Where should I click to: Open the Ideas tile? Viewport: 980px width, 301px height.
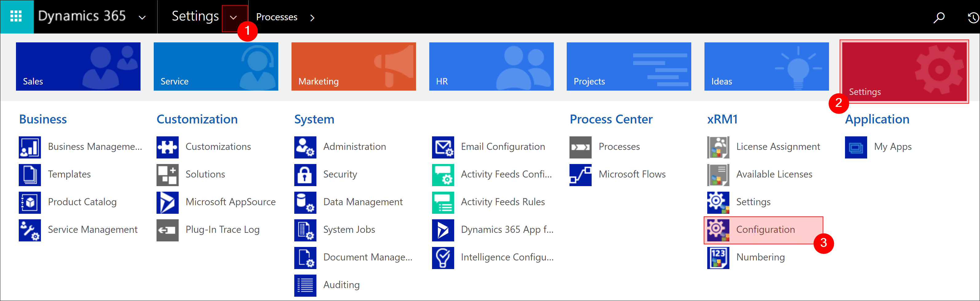(767, 66)
